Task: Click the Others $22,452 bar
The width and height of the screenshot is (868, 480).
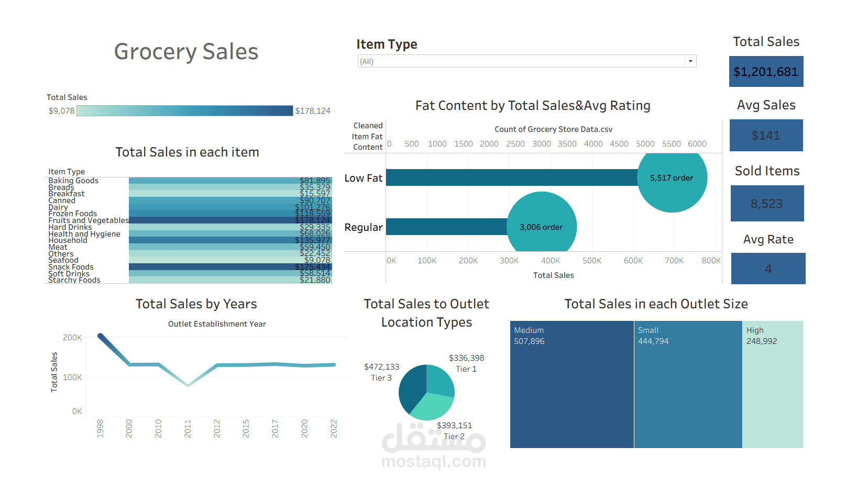Action: pyautogui.click(x=230, y=254)
